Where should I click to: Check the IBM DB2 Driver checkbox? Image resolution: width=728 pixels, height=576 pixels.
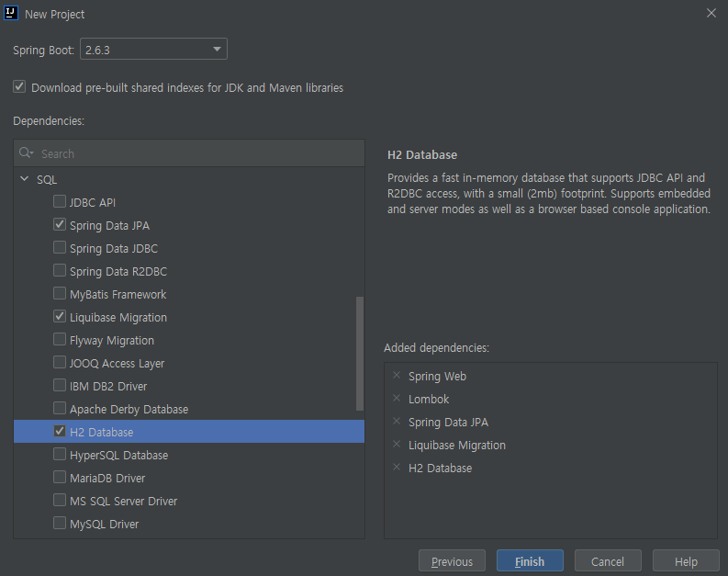[x=60, y=385]
